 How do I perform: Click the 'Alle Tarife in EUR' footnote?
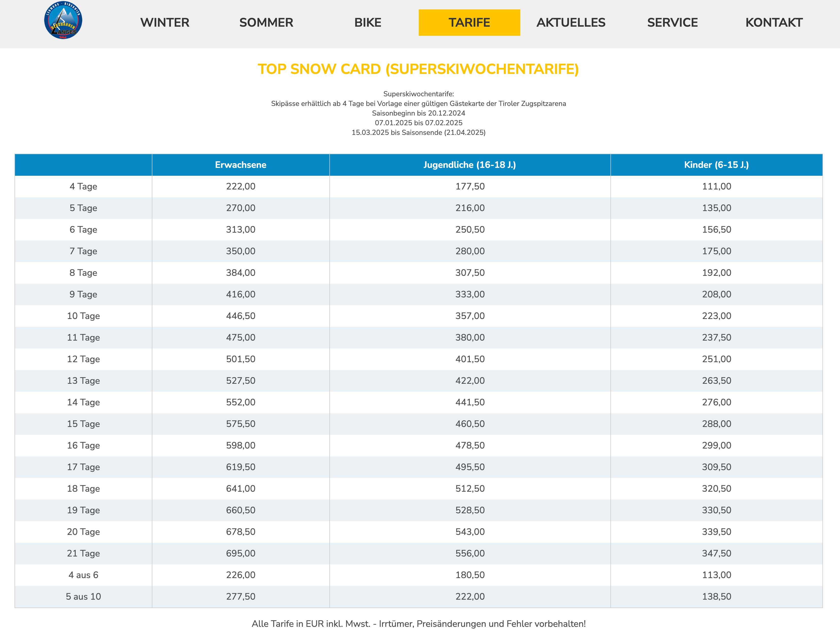[x=418, y=624]
